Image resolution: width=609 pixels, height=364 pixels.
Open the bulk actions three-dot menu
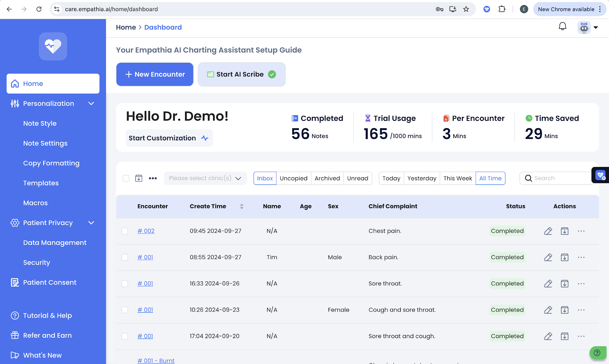click(x=153, y=178)
